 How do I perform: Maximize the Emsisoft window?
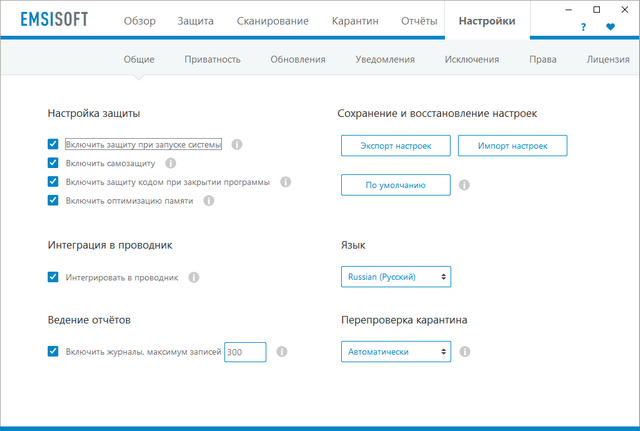pyautogui.click(x=597, y=10)
